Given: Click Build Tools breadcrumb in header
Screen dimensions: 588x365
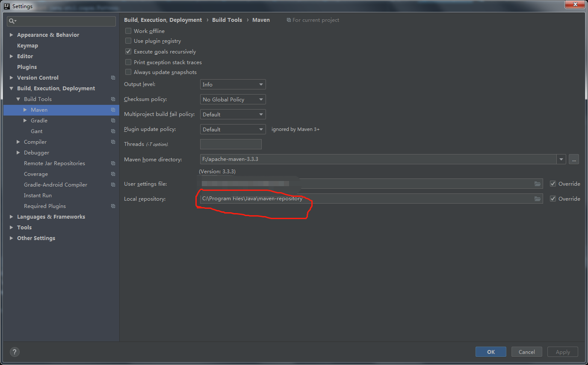Looking at the screenshot, I should click(227, 20).
